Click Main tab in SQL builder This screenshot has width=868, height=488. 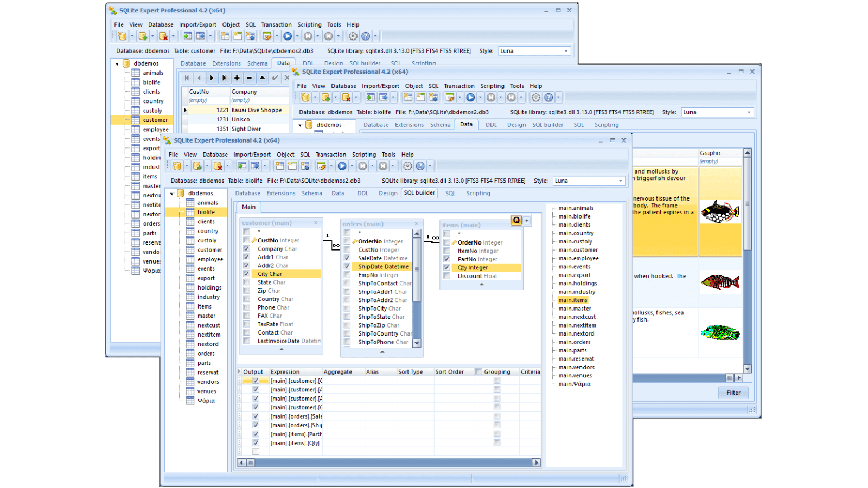point(248,207)
